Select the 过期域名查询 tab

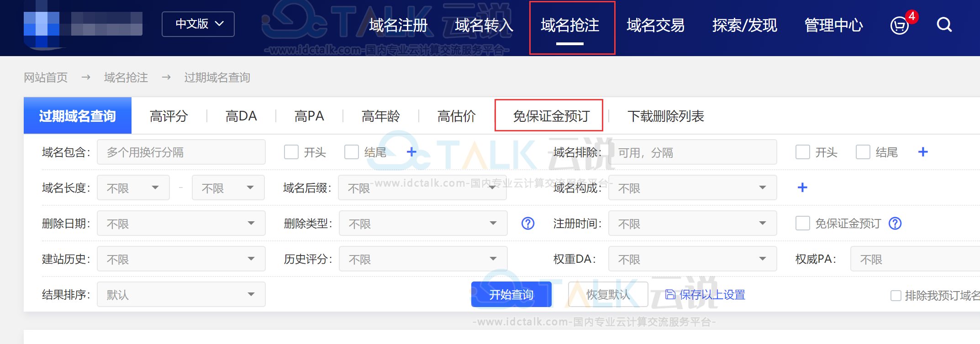78,116
